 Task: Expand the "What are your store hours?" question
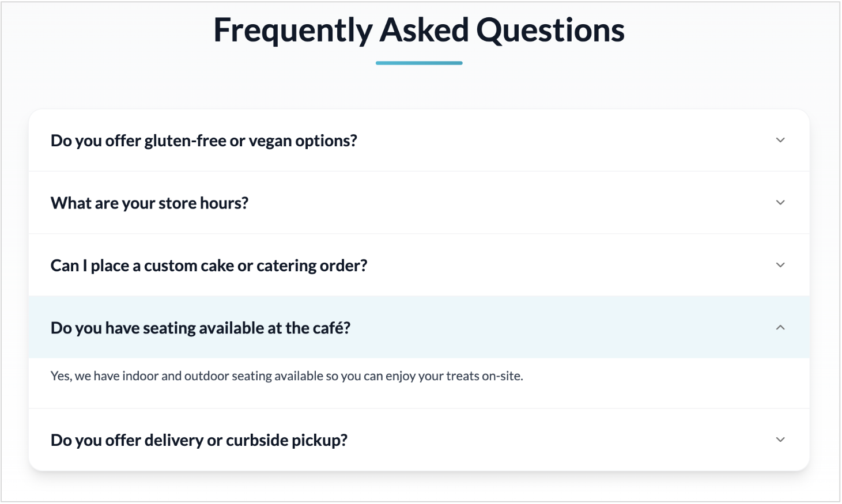point(150,203)
